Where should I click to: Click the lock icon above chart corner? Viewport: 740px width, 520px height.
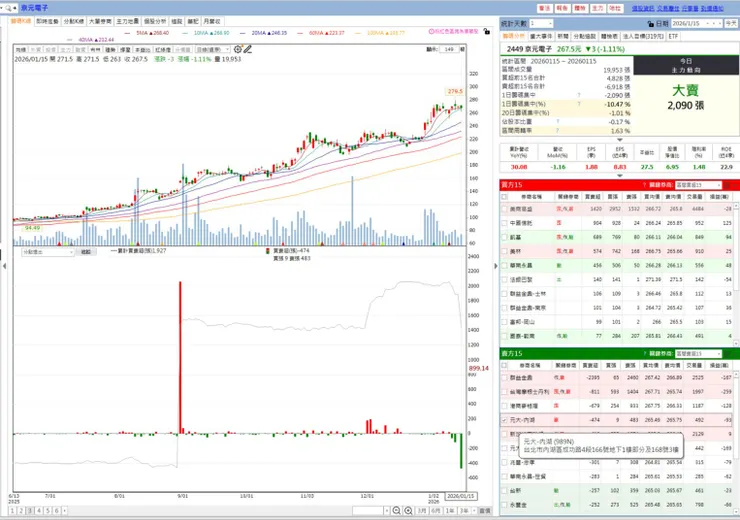(487, 32)
